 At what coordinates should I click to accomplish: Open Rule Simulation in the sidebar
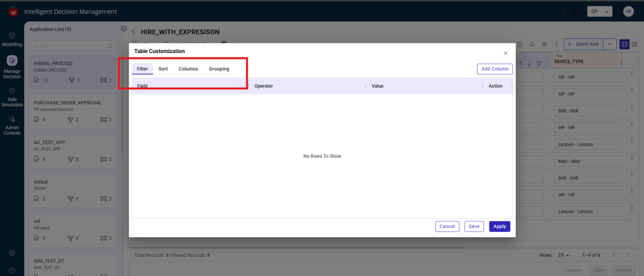click(x=12, y=97)
